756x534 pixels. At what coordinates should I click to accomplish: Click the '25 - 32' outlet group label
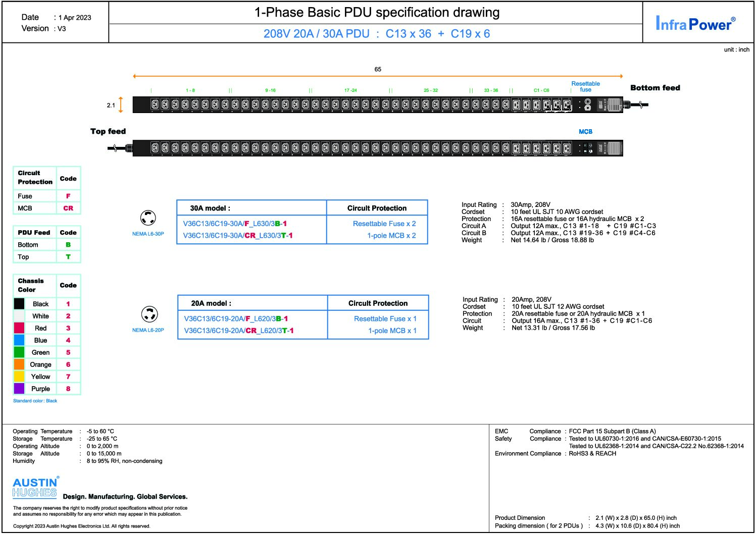click(x=431, y=90)
